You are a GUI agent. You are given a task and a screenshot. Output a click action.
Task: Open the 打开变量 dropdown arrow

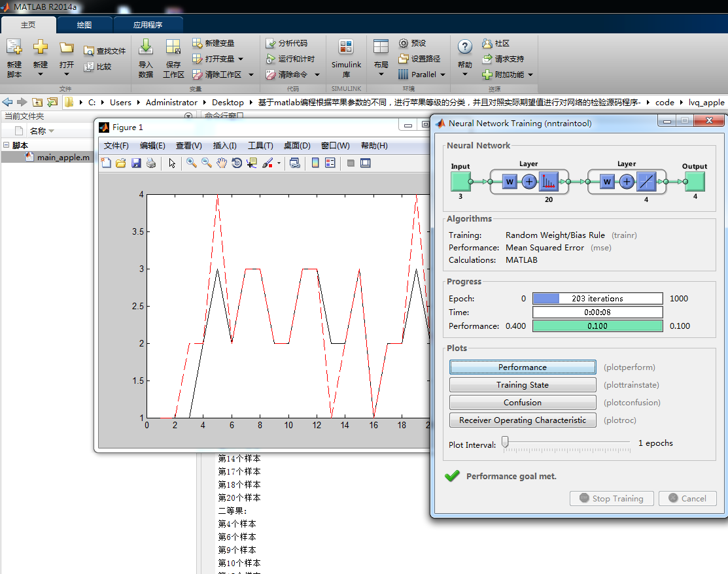click(x=241, y=59)
